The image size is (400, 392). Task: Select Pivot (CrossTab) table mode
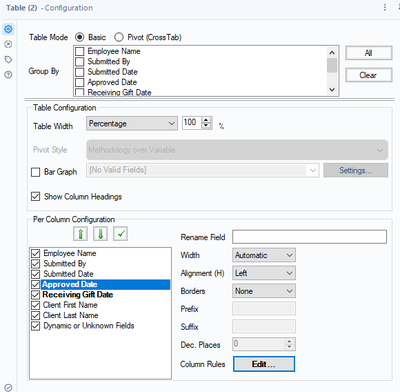119,37
